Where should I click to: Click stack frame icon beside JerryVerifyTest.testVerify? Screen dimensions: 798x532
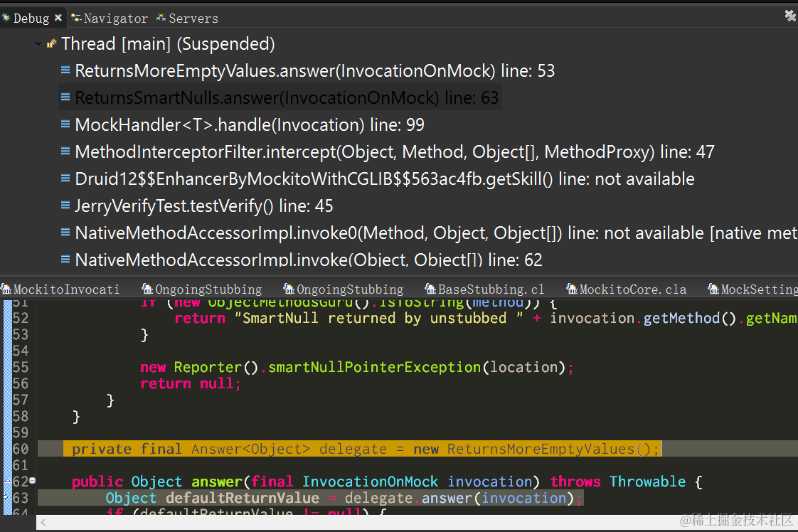(x=65, y=205)
